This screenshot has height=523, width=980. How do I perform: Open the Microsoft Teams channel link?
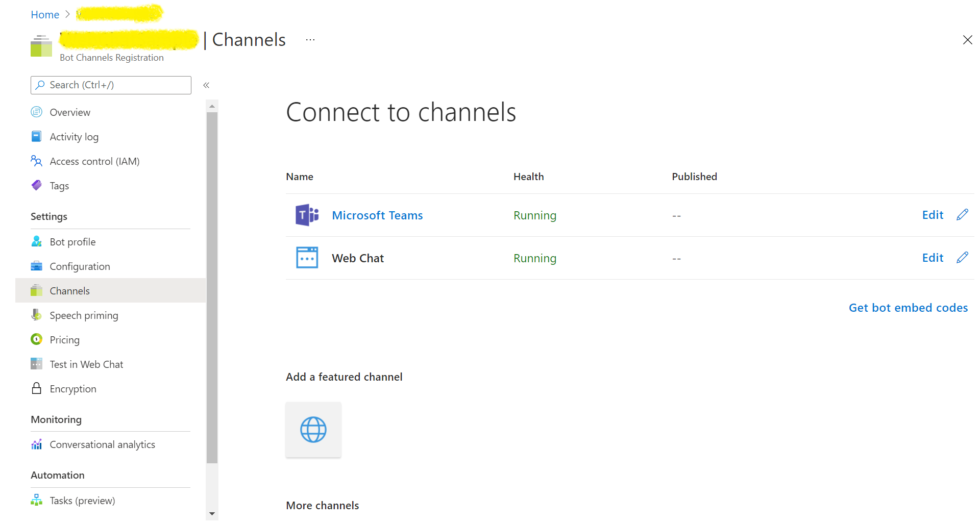pos(377,215)
